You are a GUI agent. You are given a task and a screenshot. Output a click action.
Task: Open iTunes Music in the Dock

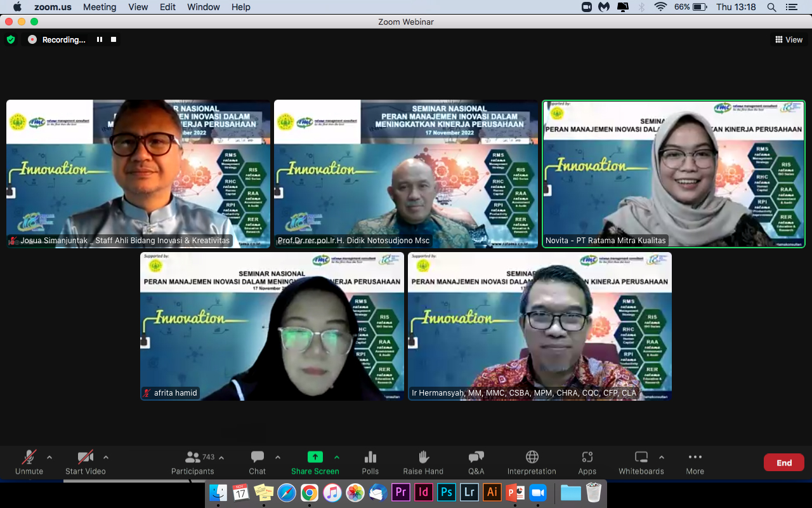tap(332, 492)
